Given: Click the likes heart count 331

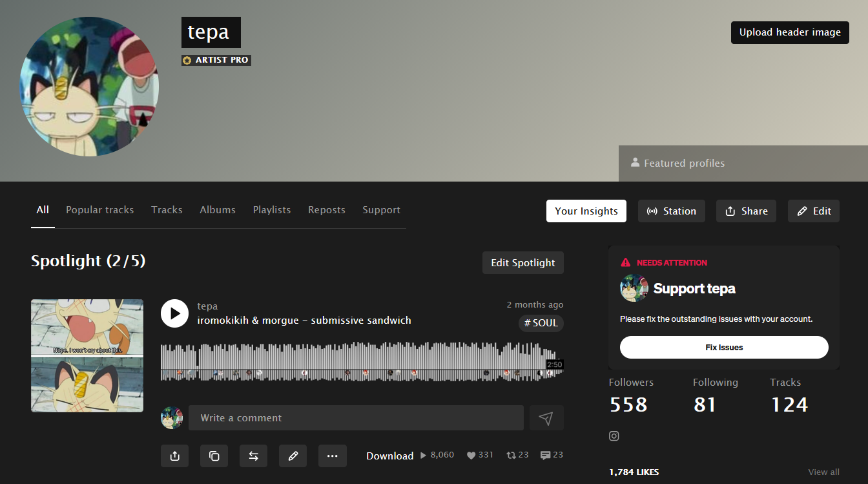Looking at the screenshot, I should (x=480, y=455).
